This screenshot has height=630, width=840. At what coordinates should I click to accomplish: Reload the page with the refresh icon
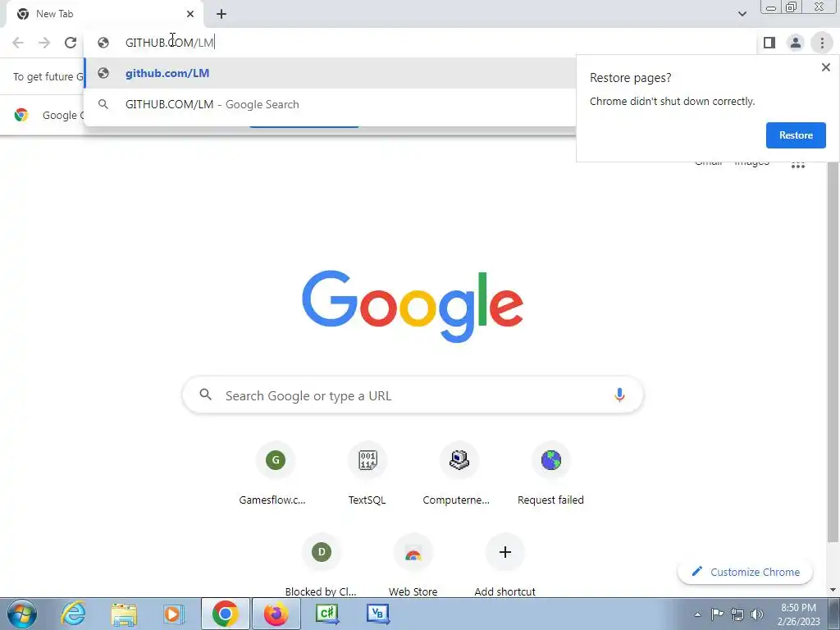(71, 43)
